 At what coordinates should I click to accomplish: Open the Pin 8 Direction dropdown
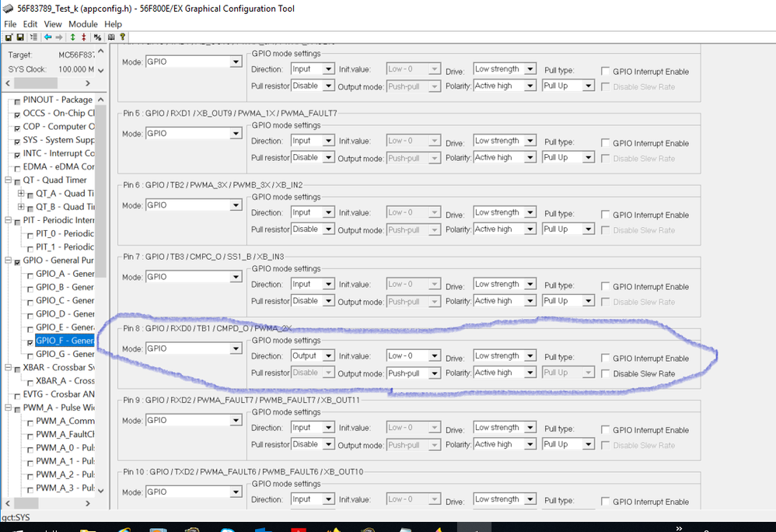pyautogui.click(x=328, y=355)
